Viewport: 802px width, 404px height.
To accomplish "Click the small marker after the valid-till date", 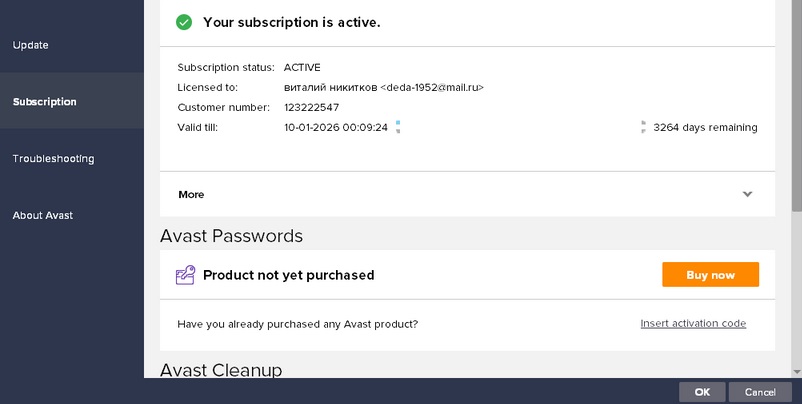I will [398, 127].
